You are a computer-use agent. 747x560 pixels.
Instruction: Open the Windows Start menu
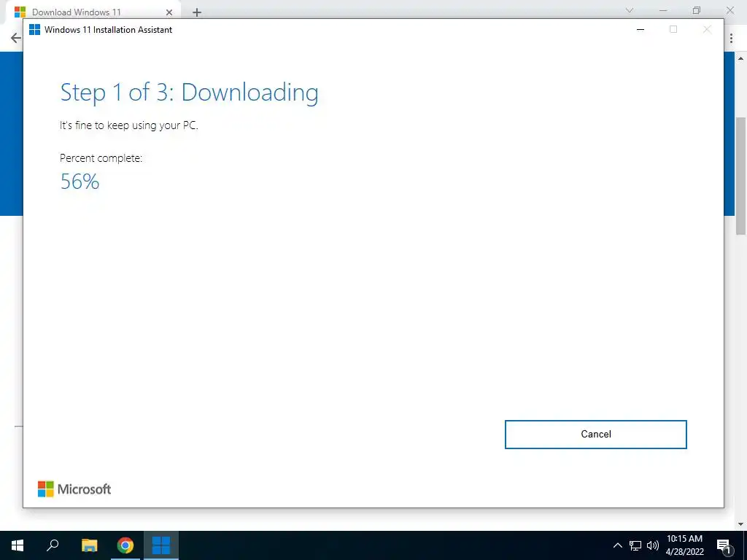point(18,545)
